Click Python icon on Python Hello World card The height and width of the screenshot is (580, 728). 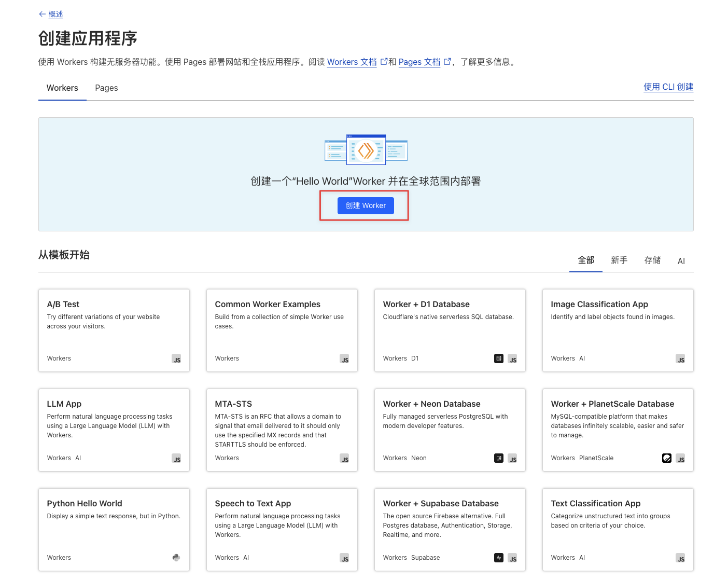coord(176,558)
